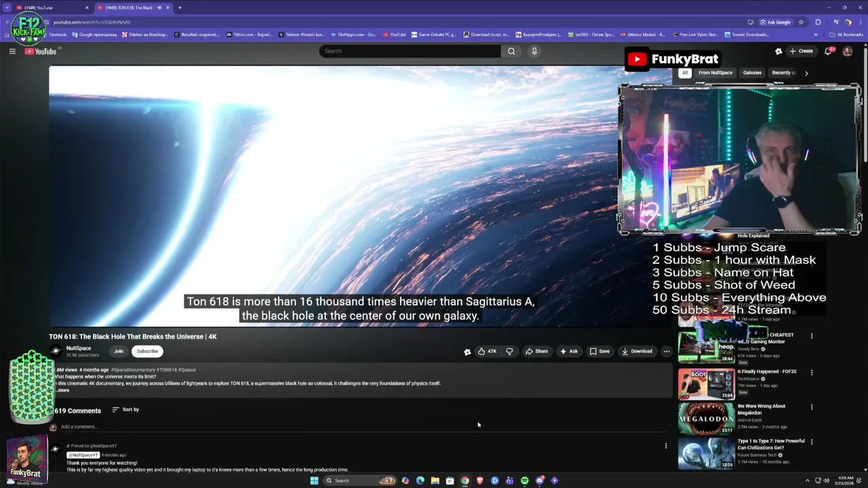Open Chrome extensions puzzle icon
868x488 pixels.
click(x=818, y=22)
